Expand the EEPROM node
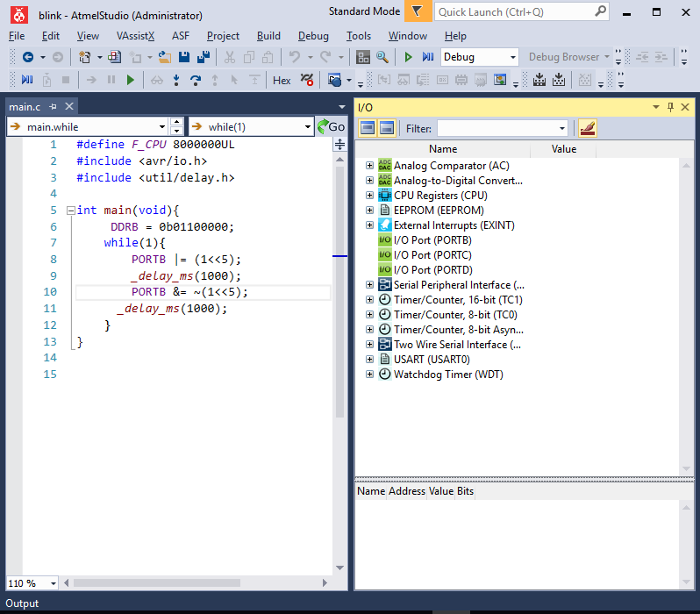The image size is (700, 614). [369, 210]
